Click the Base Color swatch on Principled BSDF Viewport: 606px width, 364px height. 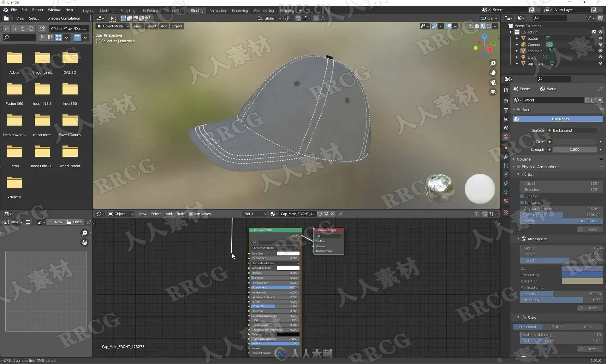[x=288, y=254]
